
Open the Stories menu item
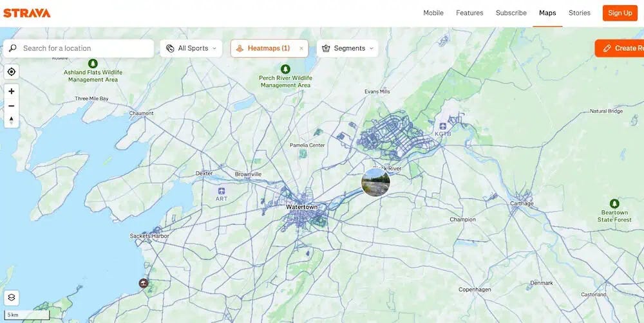coord(579,13)
